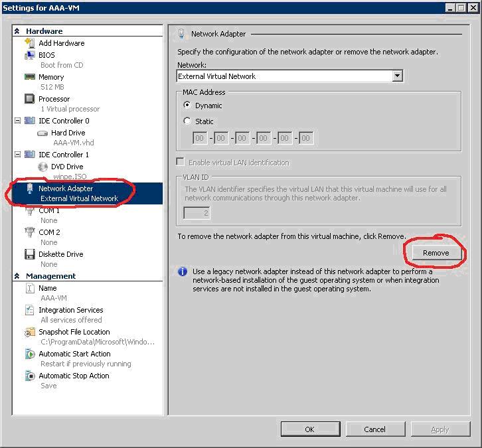Viewport: 482px width, 448px height.
Task: Click the 'AAA-VM.vhd' file name
Action: tap(74, 143)
